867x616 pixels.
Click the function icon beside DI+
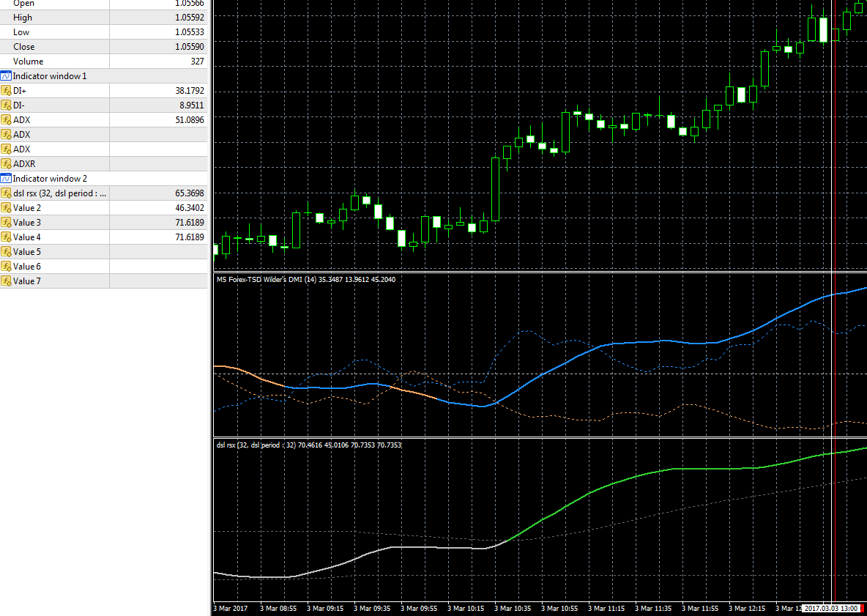click(7, 91)
